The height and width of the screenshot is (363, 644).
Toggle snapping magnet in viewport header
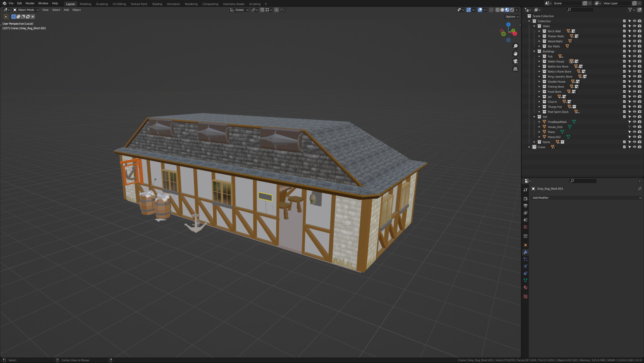(x=262, y=10)
